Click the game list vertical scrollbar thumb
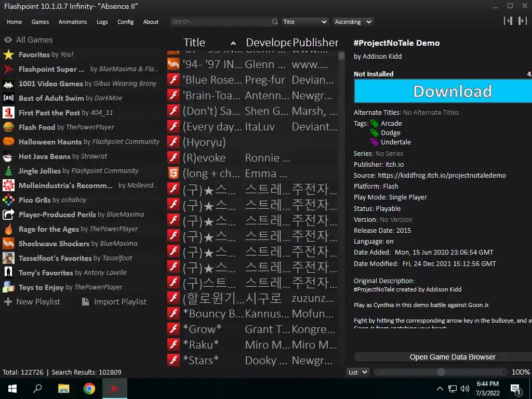 (x=341, y=55)
